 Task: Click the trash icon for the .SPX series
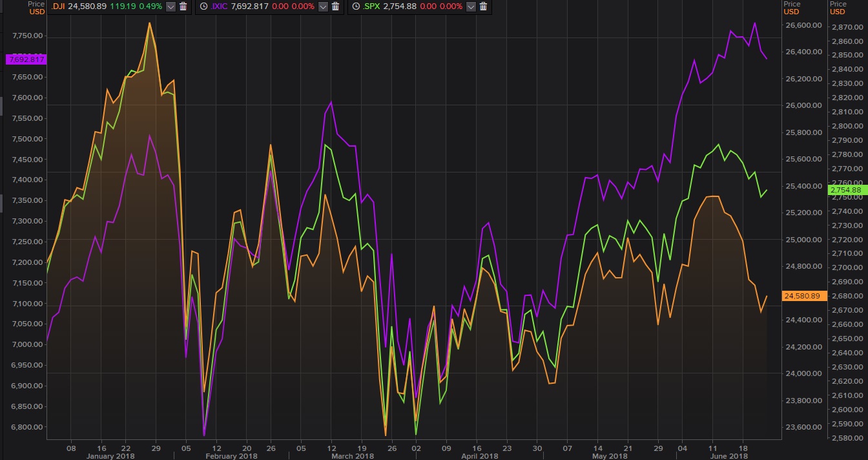coord(483,8)
